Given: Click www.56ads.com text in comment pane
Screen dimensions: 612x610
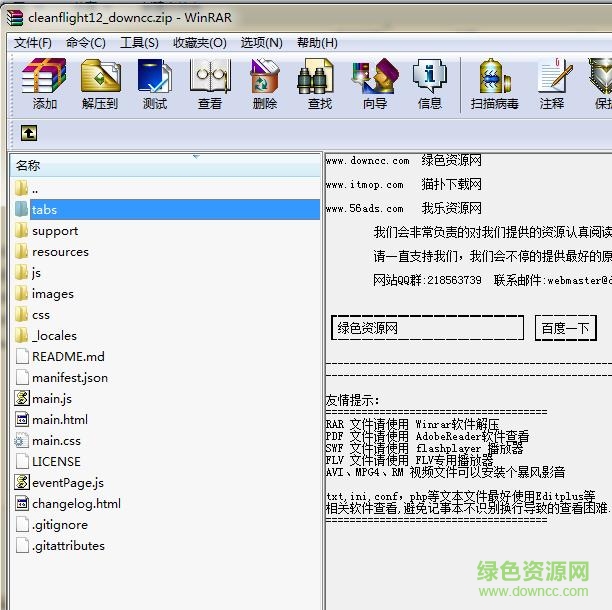Looking at the screenshot, I should point(365,208).
